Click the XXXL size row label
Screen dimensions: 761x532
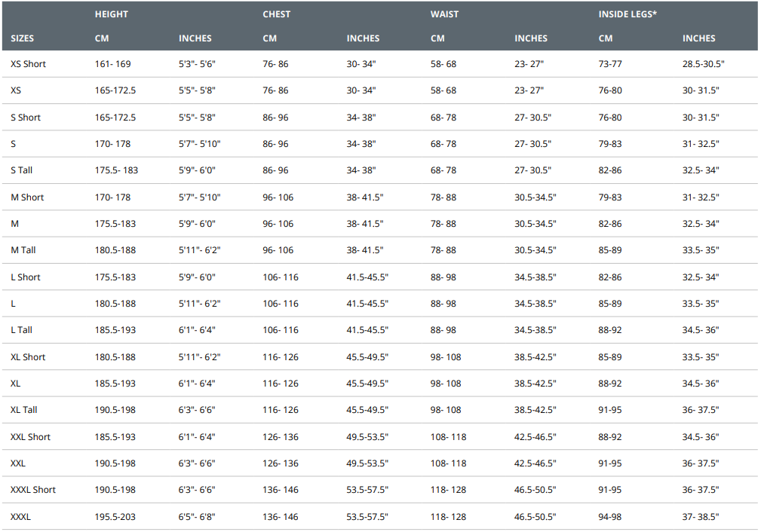(x=21, y=517)
